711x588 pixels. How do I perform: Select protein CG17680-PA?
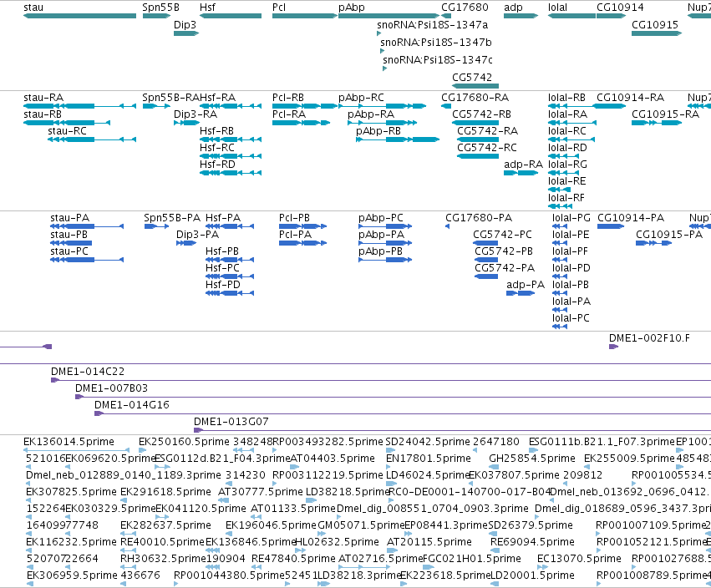[448, 226]
